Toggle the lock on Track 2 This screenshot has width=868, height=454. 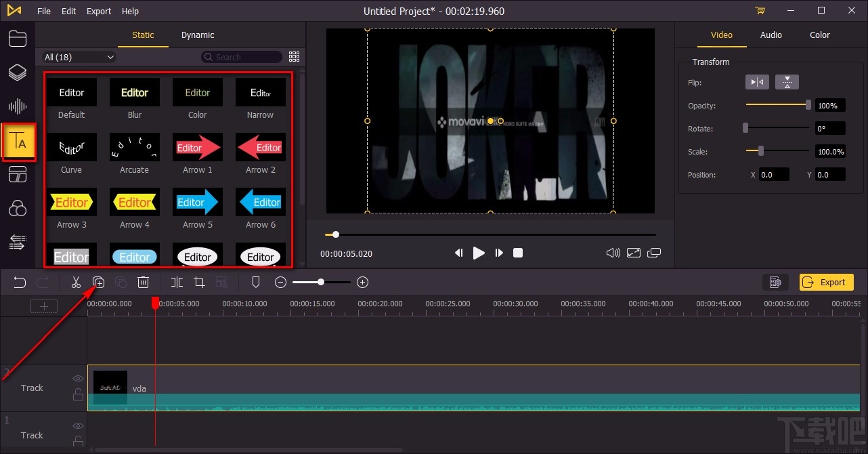coord(78,395)
